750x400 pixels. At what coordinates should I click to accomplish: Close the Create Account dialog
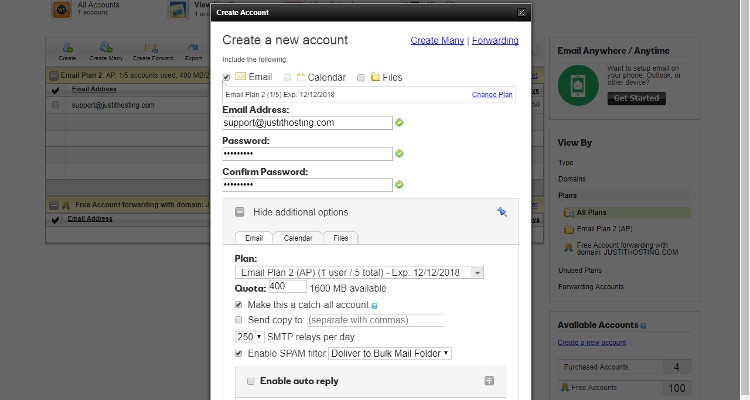[521, 12]
